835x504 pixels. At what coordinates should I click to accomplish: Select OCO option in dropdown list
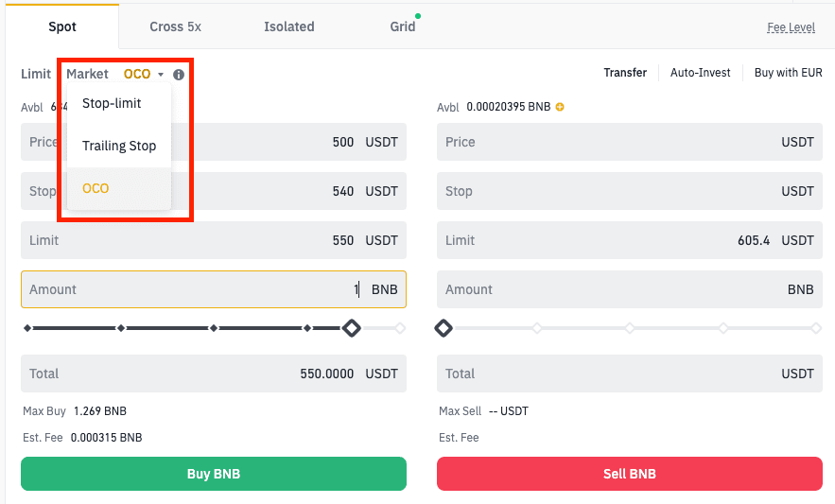tap(96, 188)
